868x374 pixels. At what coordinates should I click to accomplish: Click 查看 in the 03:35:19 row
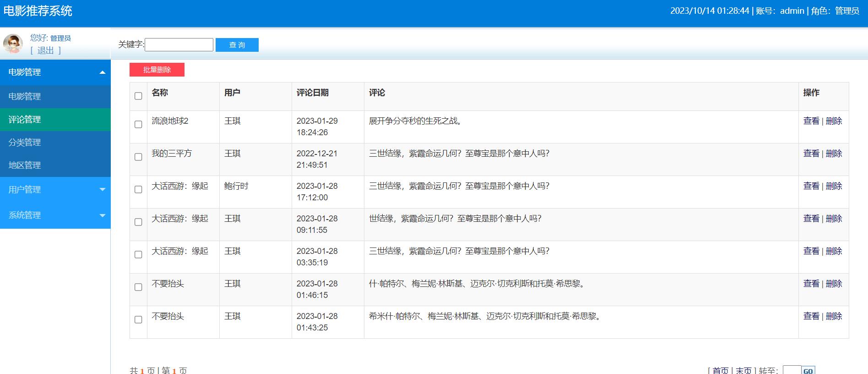coord(811,251)
